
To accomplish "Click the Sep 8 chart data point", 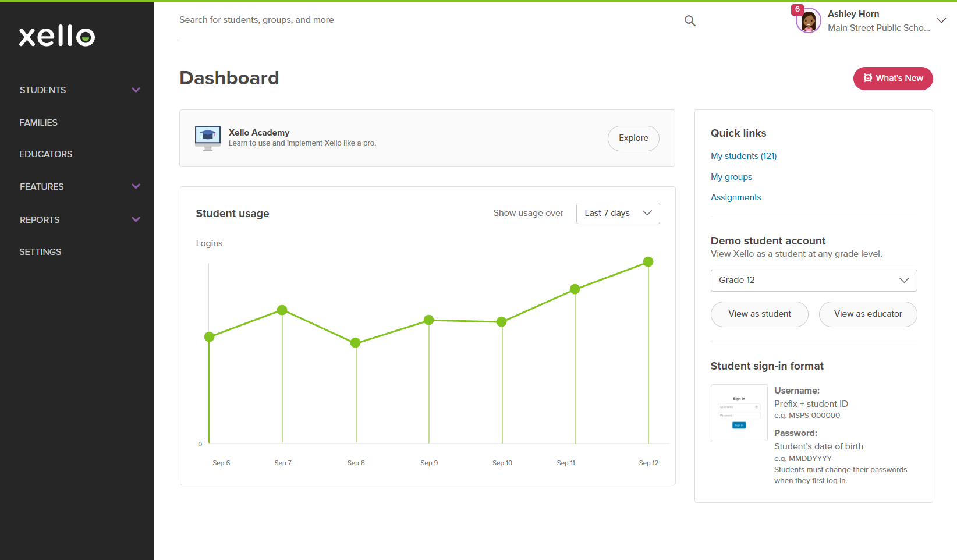I will pos(356,343).
